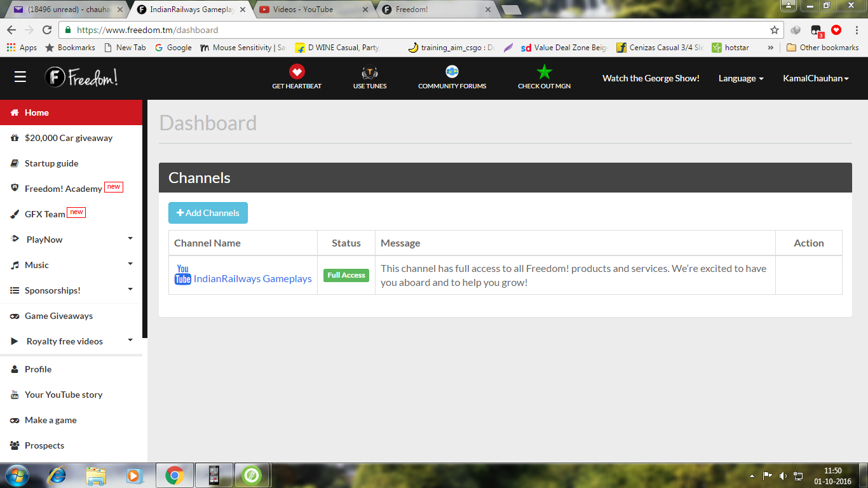Click the Dashboard page heading

[x=208, y=123]
